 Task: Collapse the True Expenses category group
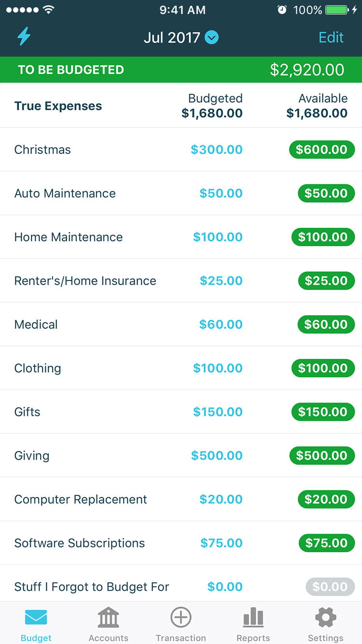pos(58,106)
